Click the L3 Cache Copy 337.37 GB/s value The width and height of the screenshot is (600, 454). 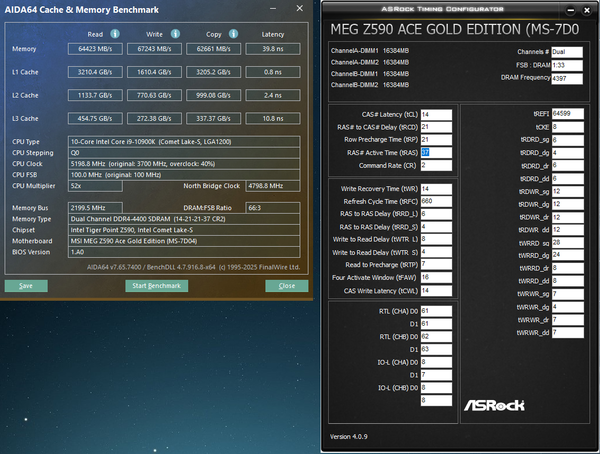point(214,119)
